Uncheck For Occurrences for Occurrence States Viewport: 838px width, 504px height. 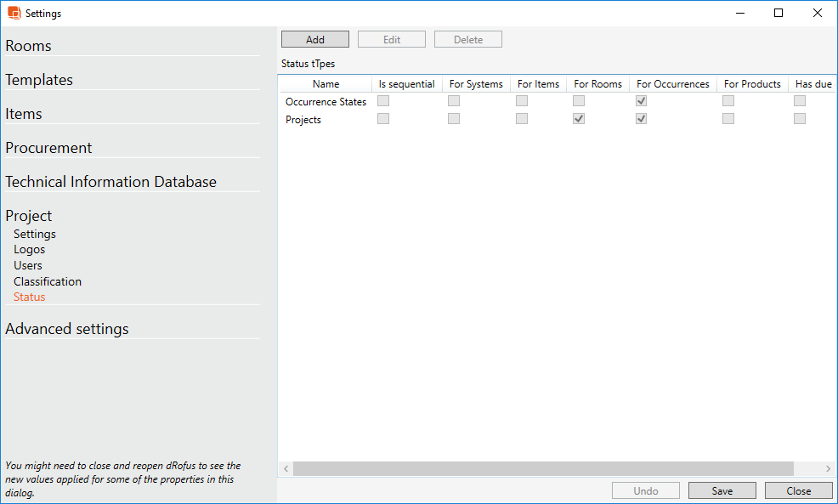pos(641,100)
